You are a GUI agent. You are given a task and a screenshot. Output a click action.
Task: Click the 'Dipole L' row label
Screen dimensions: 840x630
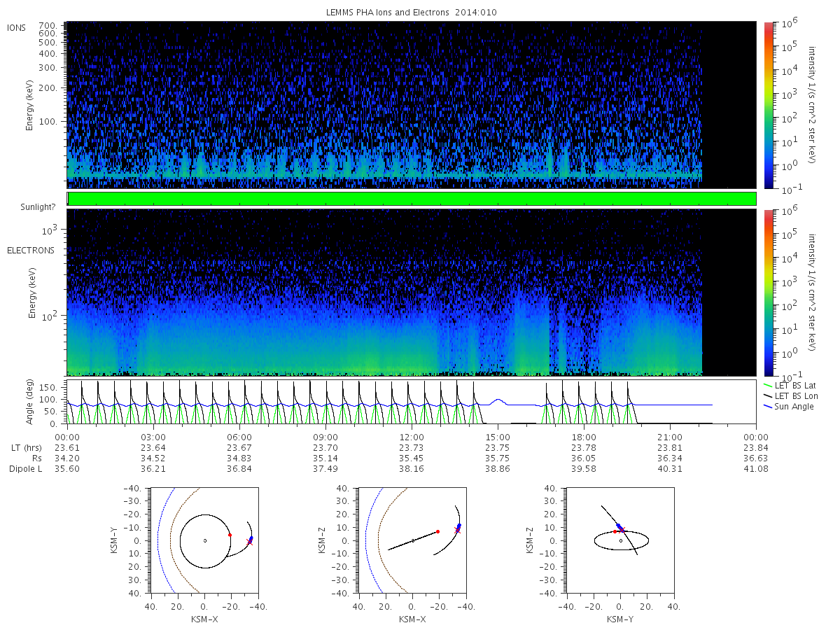point(25,469)
